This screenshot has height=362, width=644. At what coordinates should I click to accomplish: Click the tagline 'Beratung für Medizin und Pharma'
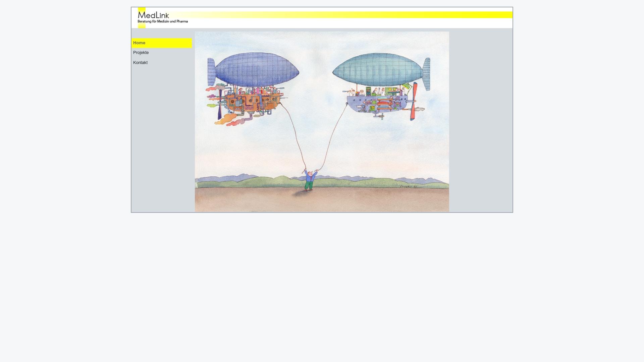click(x=162, y=21)
